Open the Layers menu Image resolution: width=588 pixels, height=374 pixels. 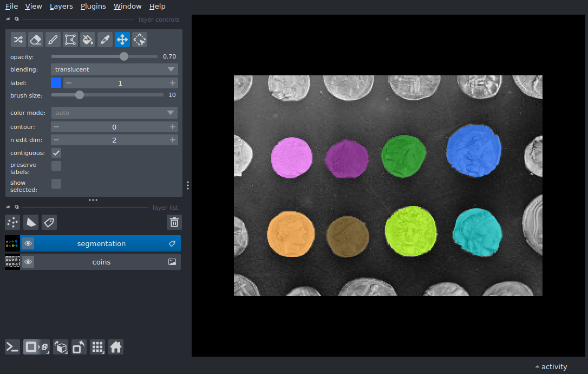pyautogui.click(x=61, y=7)
